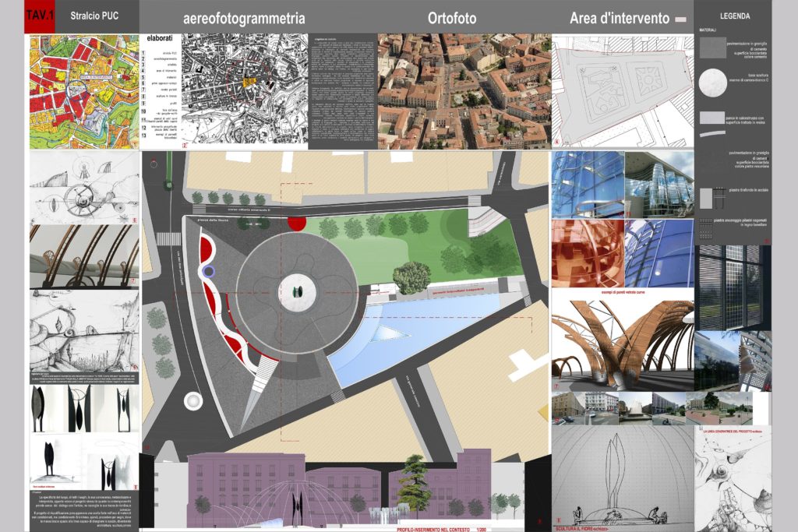Click the white square beside "Area d'intervento"
798x532 pixels.
click(680, 19)
